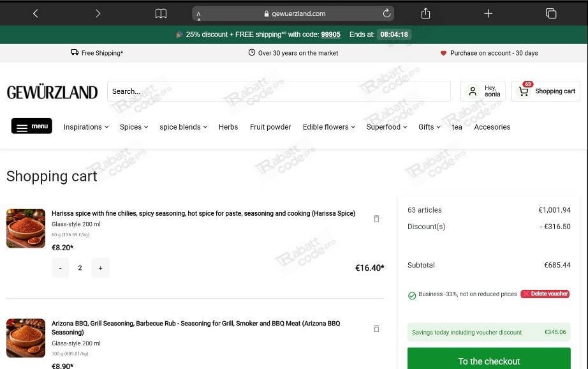The height and width of the screenshot is (369, 588).
Task: Expand the Superfood dropdown
Action: pos(386,127)
